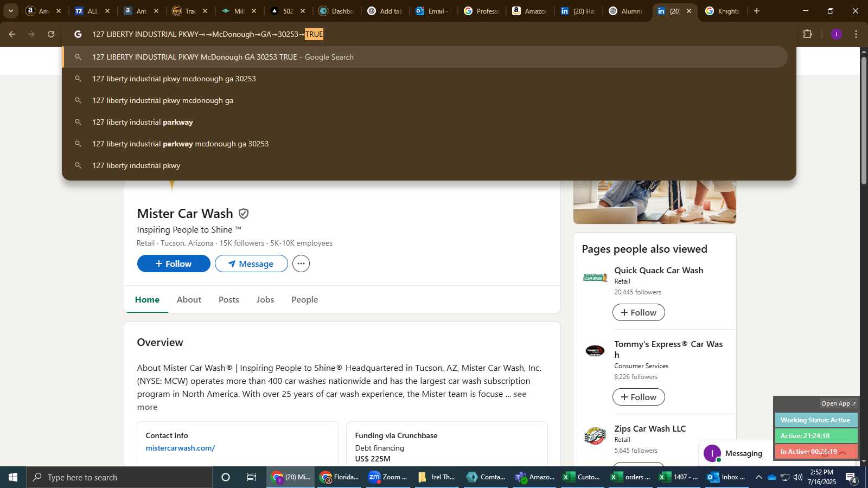Open the Posts page tab

pyautogui.click(x=229, y=299)
